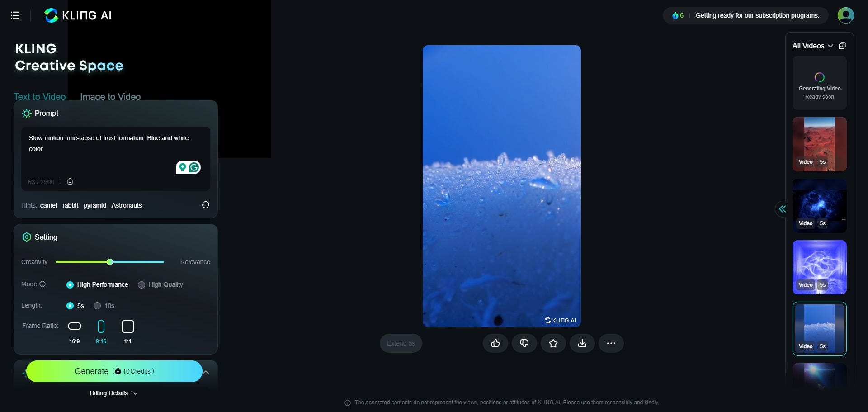Open the purple energy swirl video thumbnail

point(819,267)
